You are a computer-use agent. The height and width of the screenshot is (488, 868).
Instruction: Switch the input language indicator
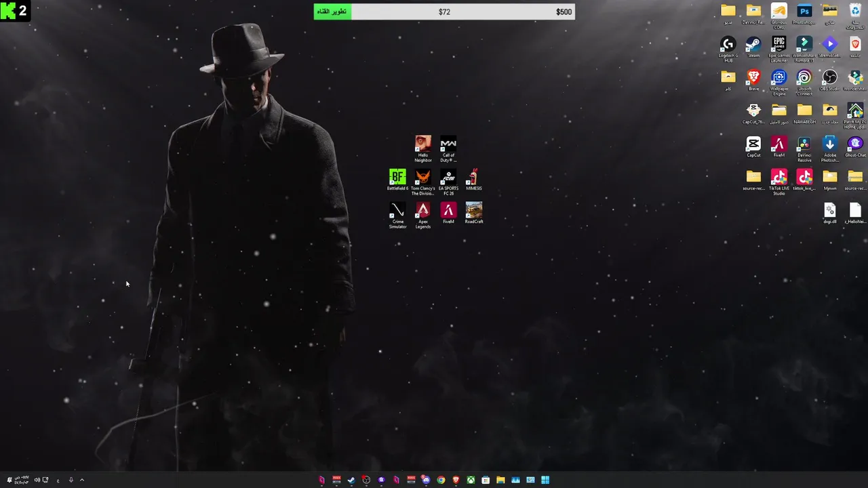pyautogui.click(x=58, y=481)
